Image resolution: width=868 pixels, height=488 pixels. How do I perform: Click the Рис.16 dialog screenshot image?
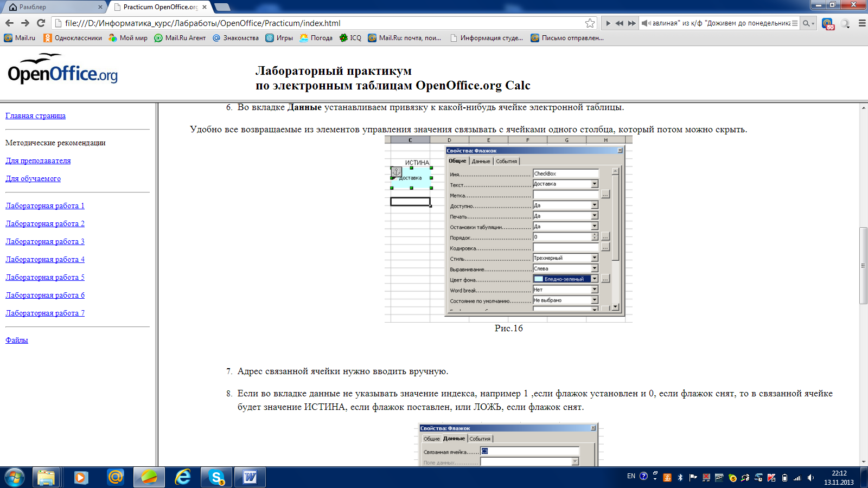coord(508,229)
